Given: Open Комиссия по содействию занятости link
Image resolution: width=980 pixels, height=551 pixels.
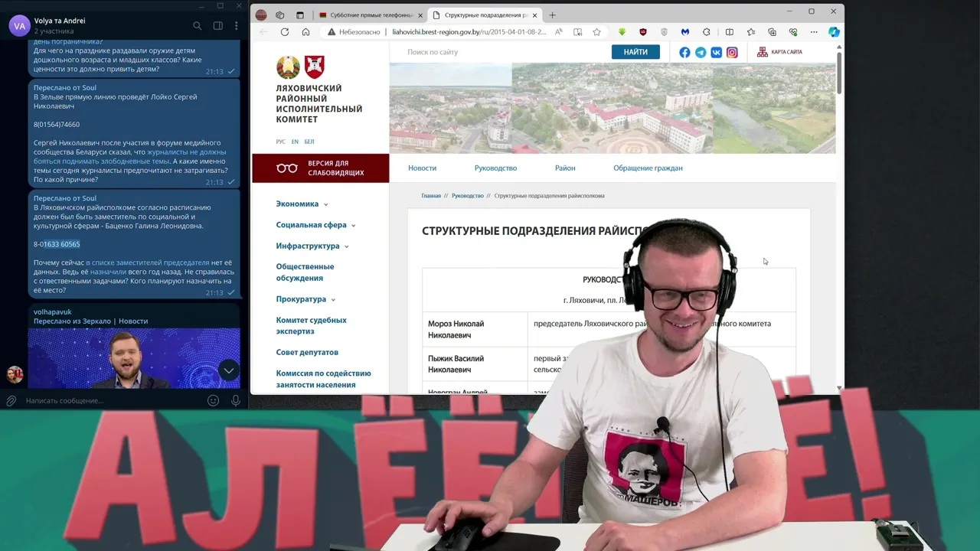Looking at the screenshot, I should (323, 379).
